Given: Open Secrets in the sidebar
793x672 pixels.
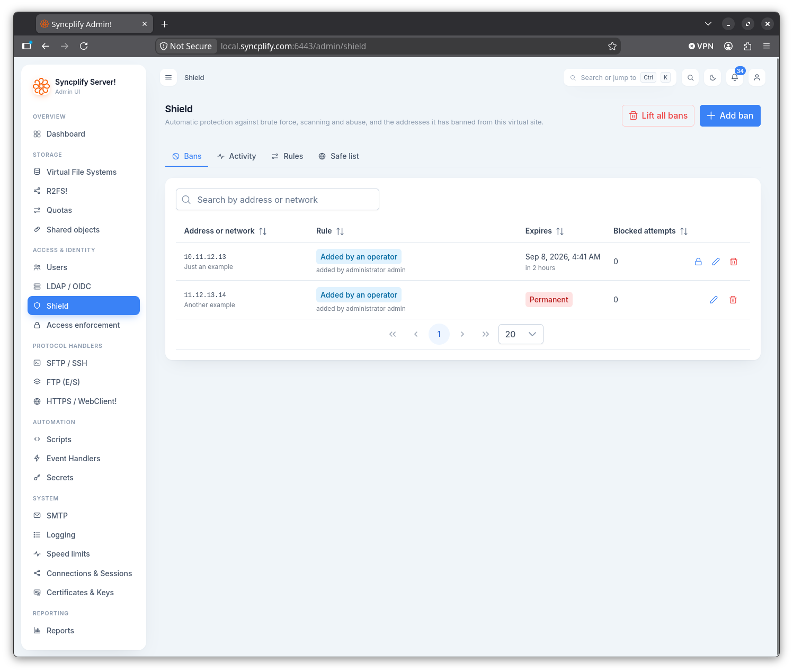Looking at the screenshot, I should pyautogui.click(x=84, y=478).
